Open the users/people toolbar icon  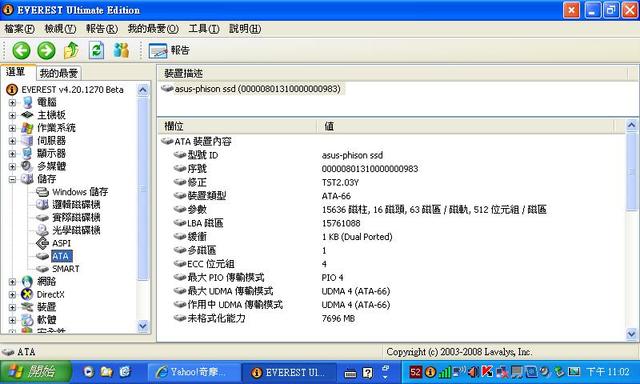tap(121, 51)
